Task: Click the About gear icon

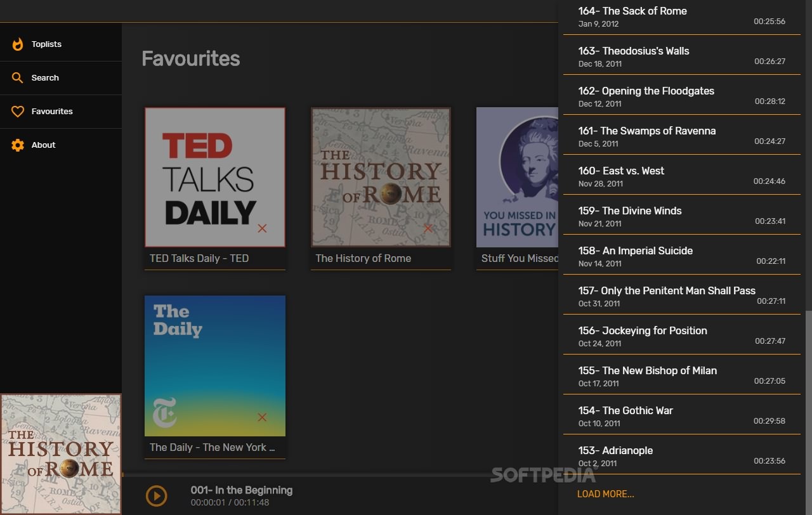Action: (x=18, y=145)
